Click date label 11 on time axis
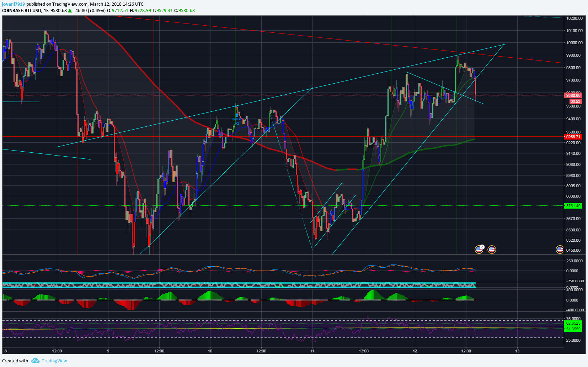The height and width of the screenshot is (367, 588). (x=312, y=351)
